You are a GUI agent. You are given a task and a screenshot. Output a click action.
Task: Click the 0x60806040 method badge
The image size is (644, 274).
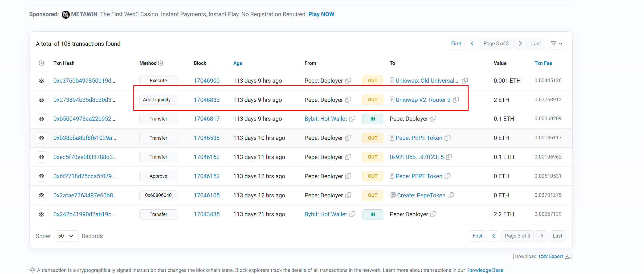(x=158, y=195)
